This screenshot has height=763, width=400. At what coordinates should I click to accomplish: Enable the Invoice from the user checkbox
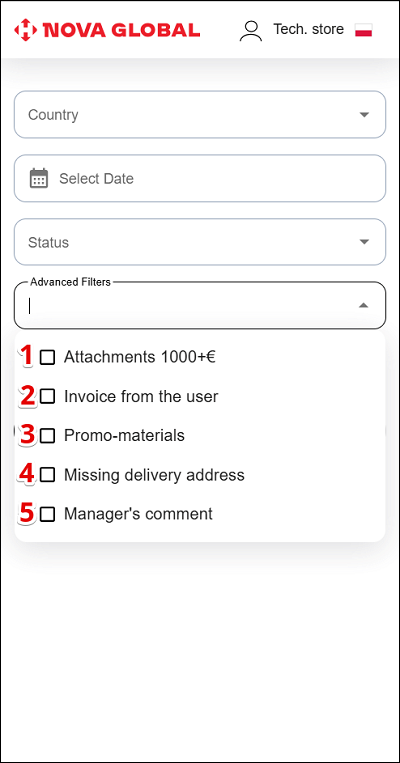click(47, 397)
